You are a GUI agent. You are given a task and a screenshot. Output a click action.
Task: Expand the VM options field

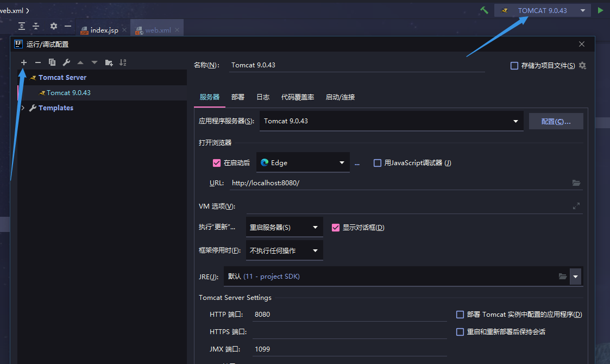pos(576,206)
